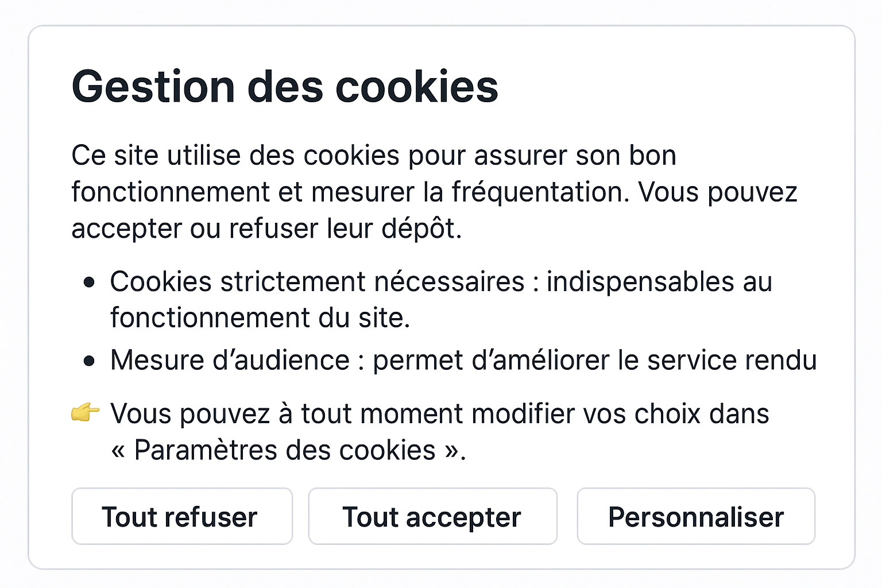Click the pointing hand emoji icon
Viewport: 882px width, 588px height.
click(x=85, y=412)
